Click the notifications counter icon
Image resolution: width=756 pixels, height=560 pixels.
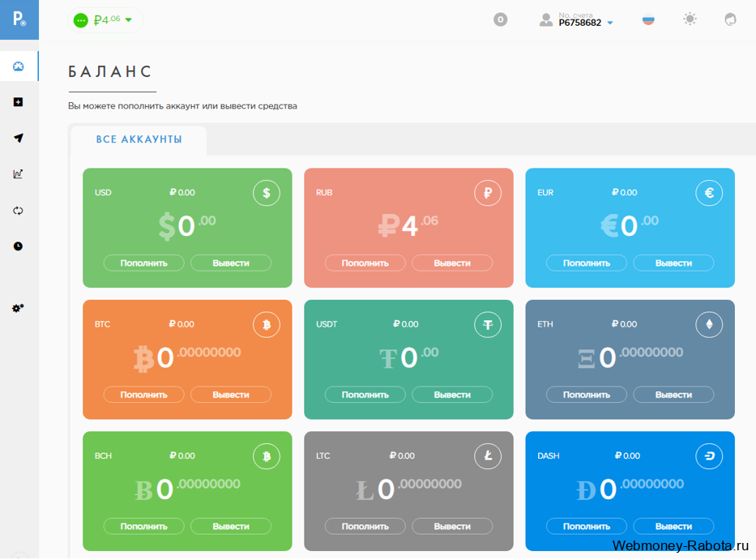(501, 19)
